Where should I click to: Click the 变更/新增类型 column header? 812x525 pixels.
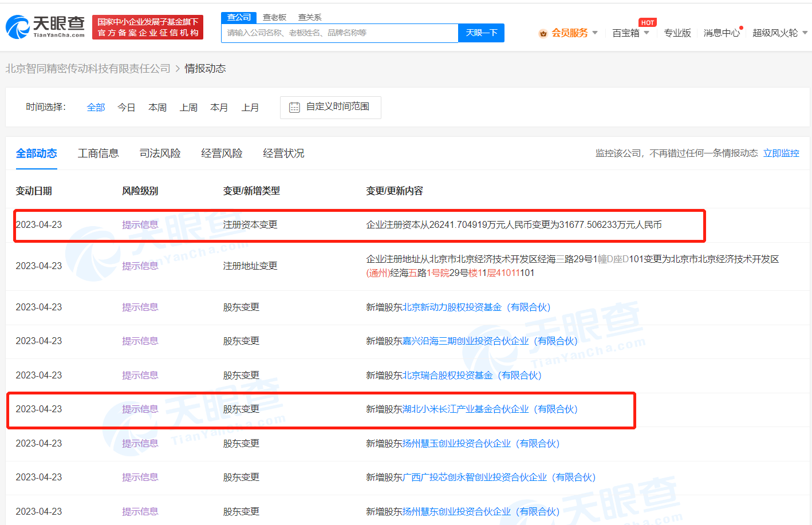coord(251,191)
